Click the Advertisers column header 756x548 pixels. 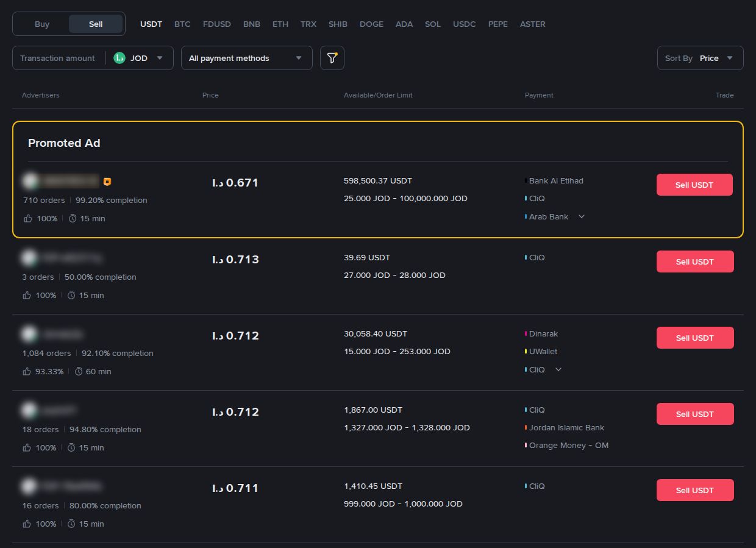(41, 95)
